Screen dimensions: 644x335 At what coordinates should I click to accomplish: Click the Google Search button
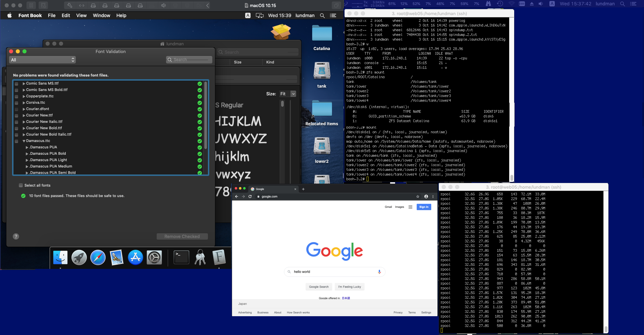pyautogui.click(x=319, y=287)
